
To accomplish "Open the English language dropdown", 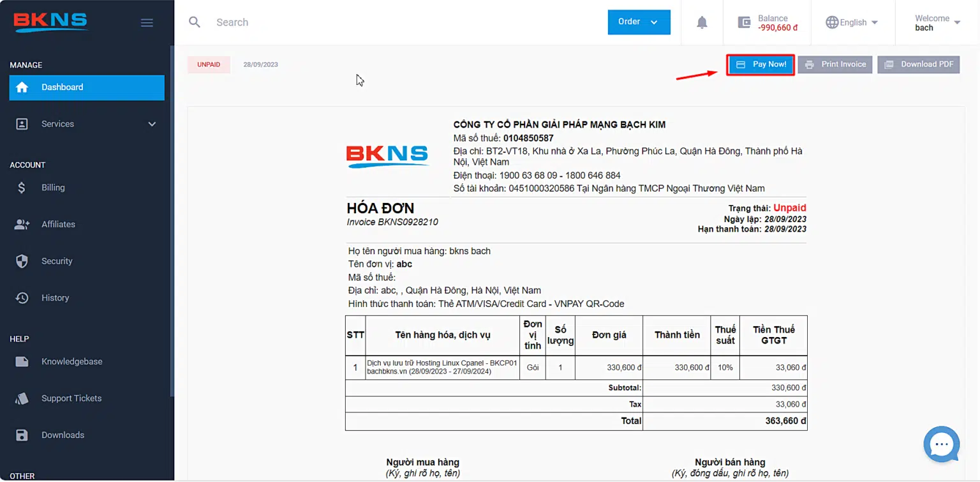I will 852,22.
